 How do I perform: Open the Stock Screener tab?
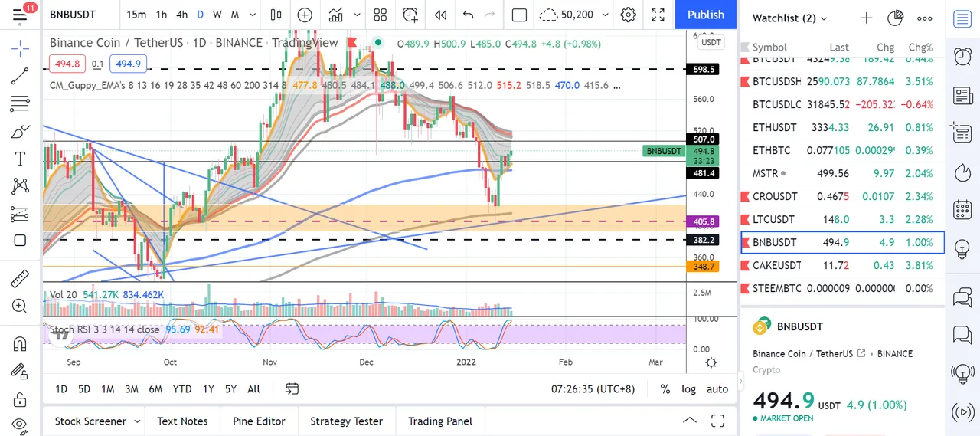pos(90,421)
